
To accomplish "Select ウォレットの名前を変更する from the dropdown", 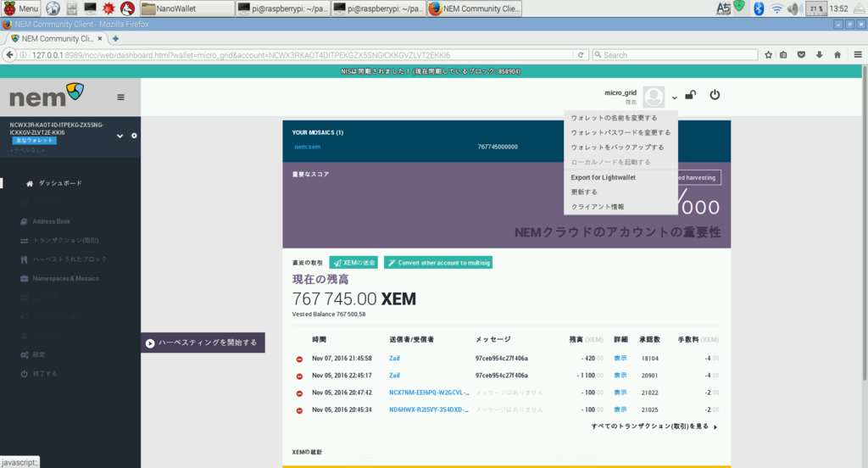I will point(614,118).
